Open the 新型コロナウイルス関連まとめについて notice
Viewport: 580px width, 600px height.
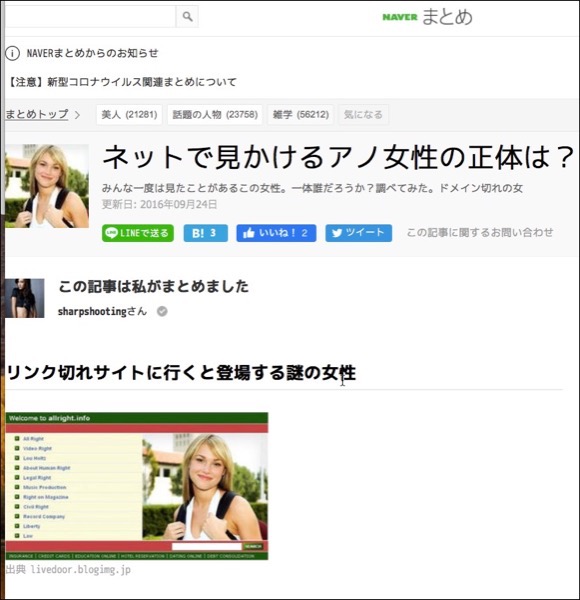click(x=122, y=82)
